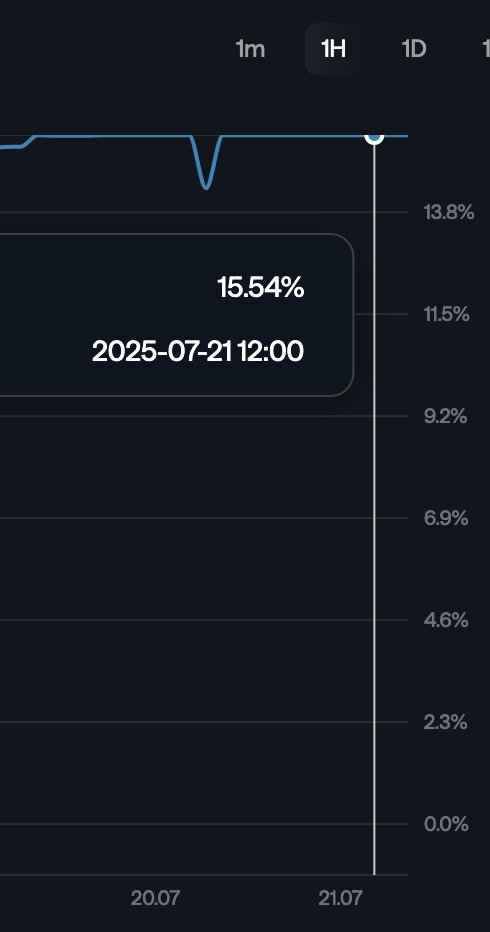Click the 9.2% axis label
Screen dimensions: 490x932
coord(445,416)
